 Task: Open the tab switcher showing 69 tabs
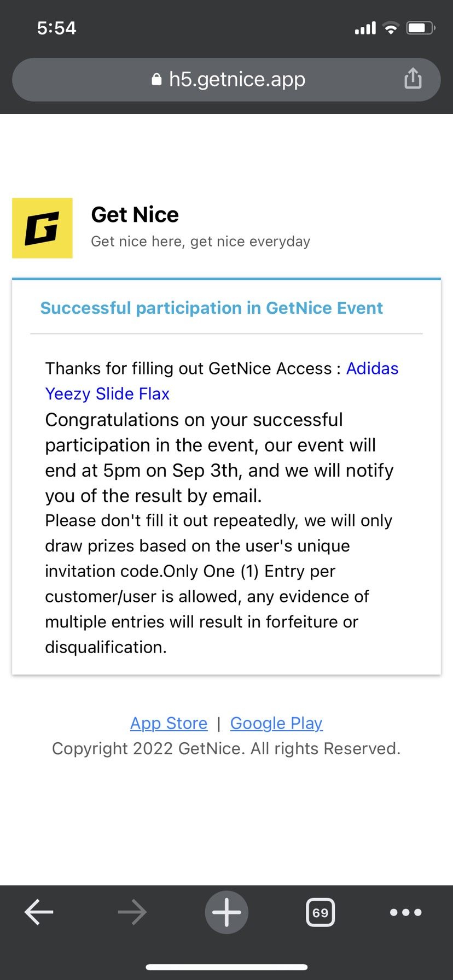tap(320, 912)
